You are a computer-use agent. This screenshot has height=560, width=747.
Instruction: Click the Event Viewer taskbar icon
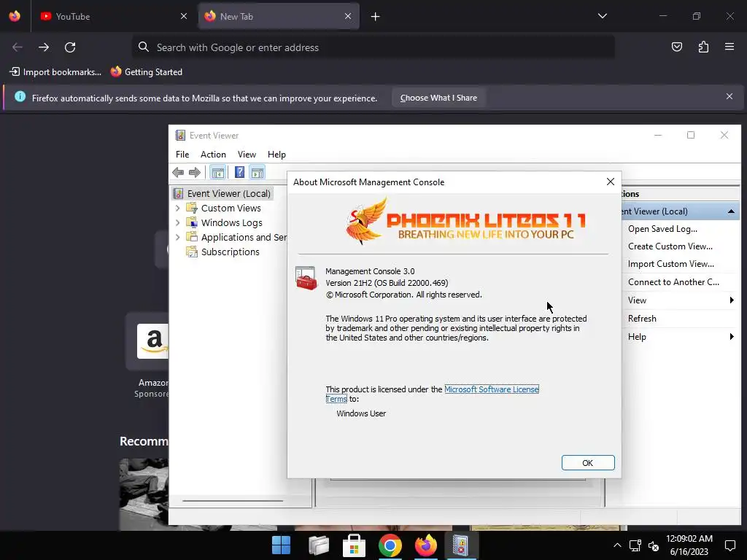[x=461, y=545]
